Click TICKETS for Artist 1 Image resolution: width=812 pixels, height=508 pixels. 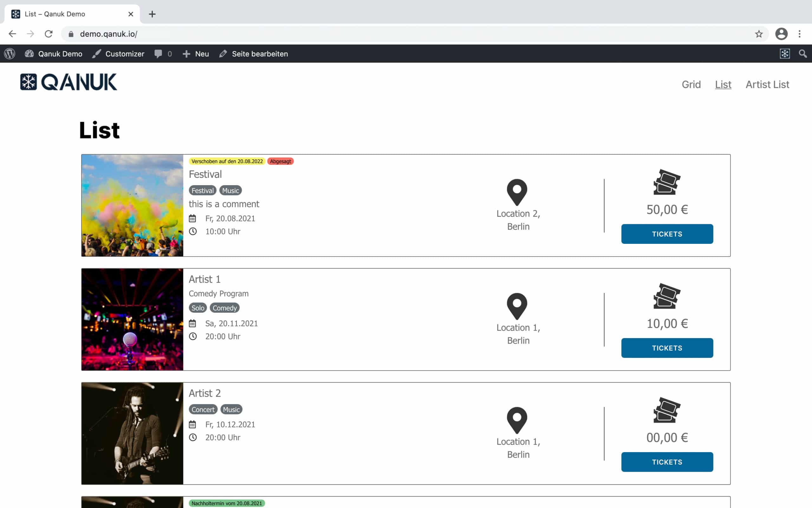pos(667,348)
